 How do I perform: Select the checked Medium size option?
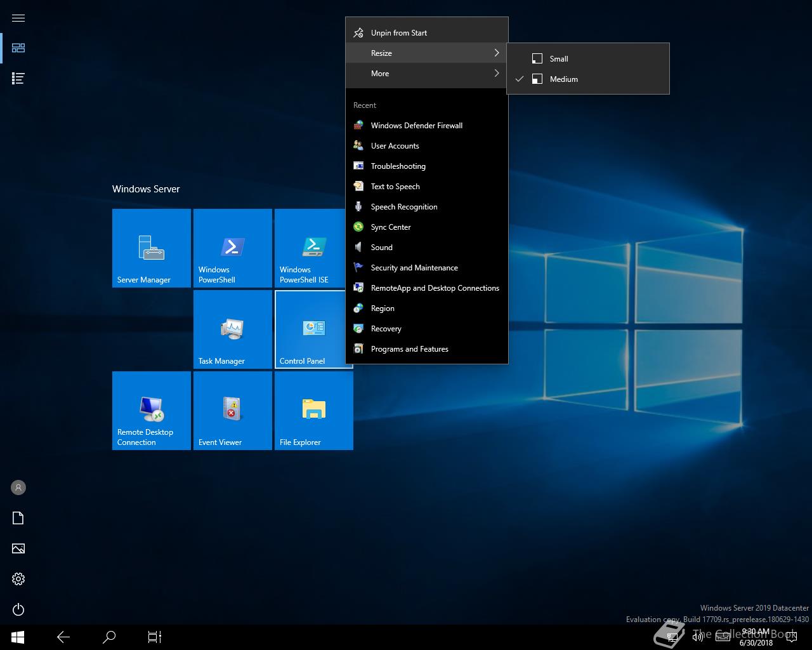(588, 79)
